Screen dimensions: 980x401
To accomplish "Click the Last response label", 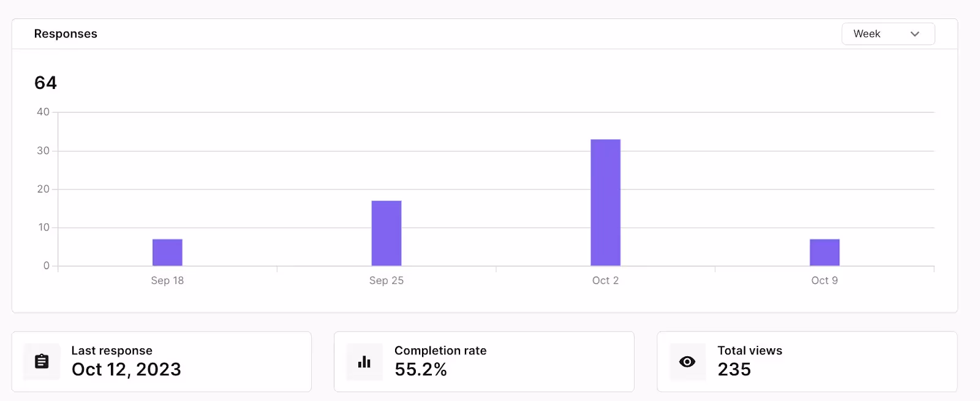I will click(112, 351).
